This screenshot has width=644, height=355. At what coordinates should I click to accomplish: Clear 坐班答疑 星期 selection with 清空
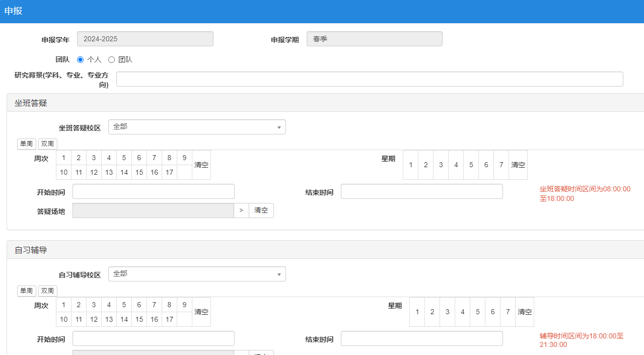(x=518, y=165)
